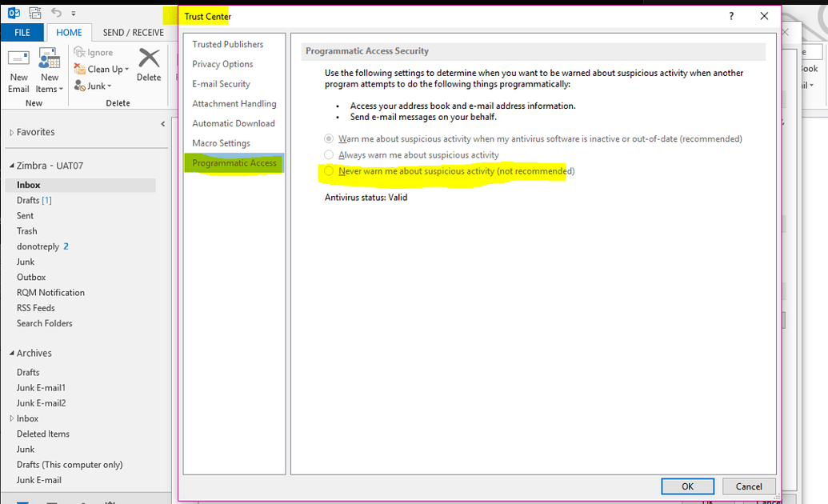Cancel the Trust Center dialog
Image resolution: width=828 pixels, height=504 pixels.
[x=748, y=486]
